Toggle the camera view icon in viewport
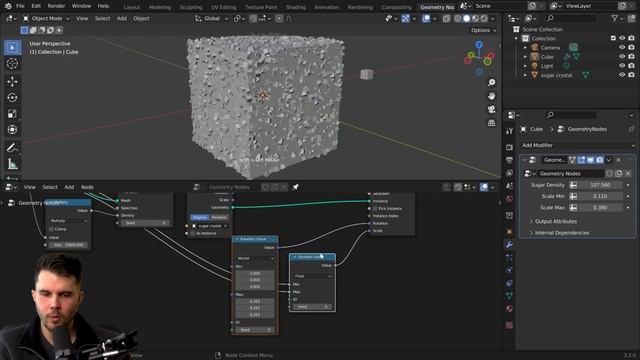 click(491, 109)
